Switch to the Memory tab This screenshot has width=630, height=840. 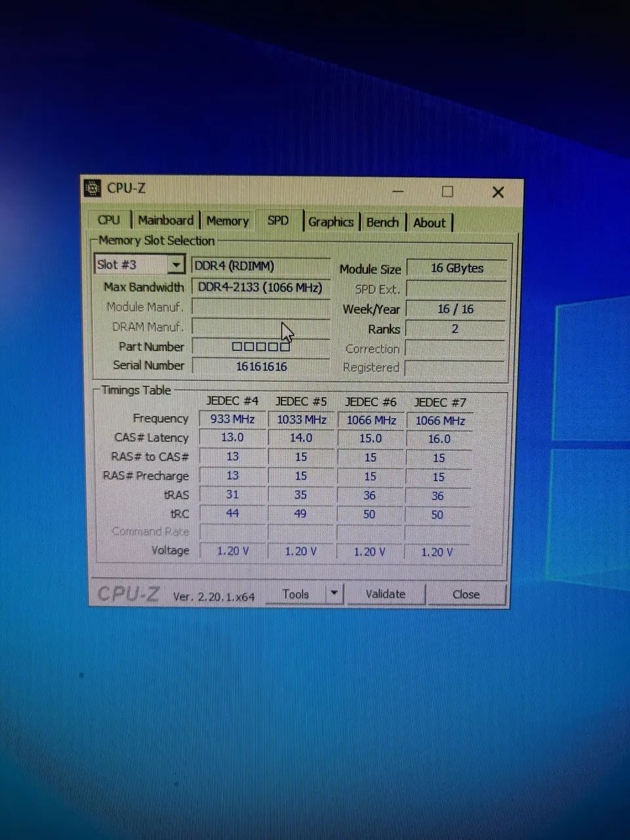pos(227,221)
